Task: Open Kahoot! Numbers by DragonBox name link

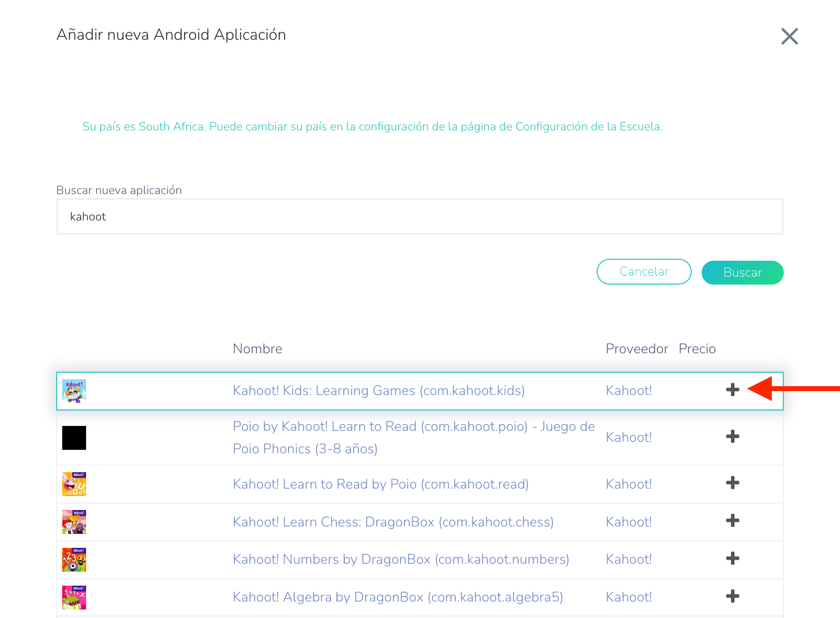Action: (401, 559)
